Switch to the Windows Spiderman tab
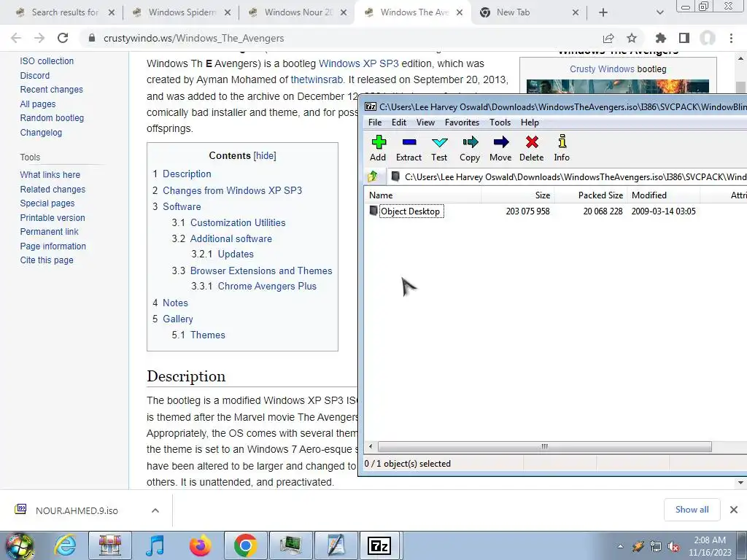 pyautogui.click(x=182, y=12)
